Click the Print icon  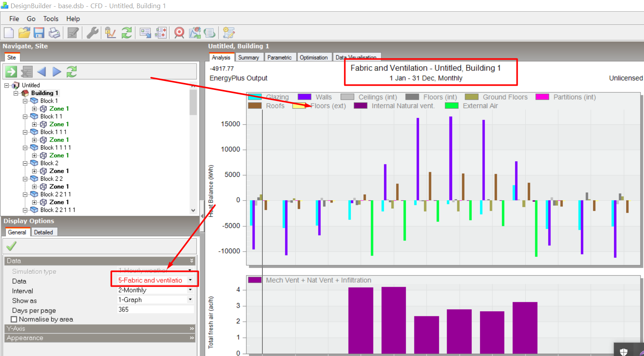tap(54, 33)
